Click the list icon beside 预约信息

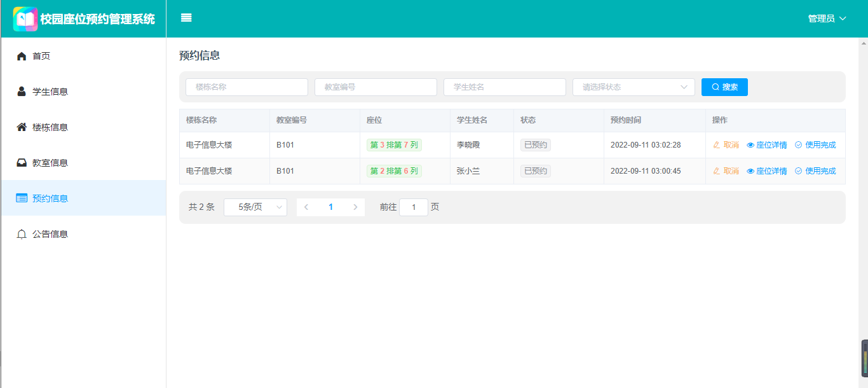tap(22, 198)
